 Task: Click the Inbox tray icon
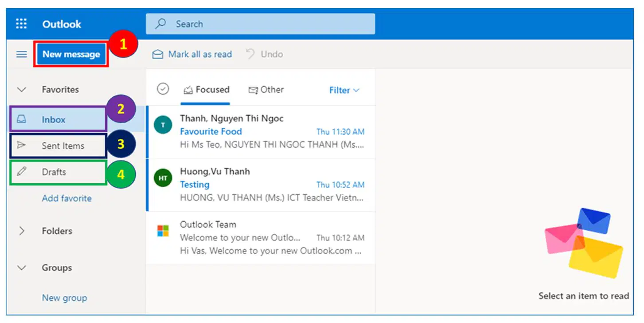coord(21,119)
